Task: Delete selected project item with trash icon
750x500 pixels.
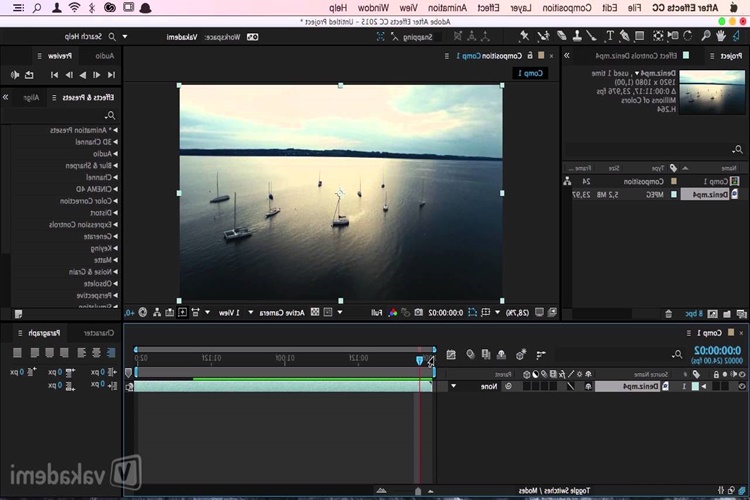Action: click(669, 314)
